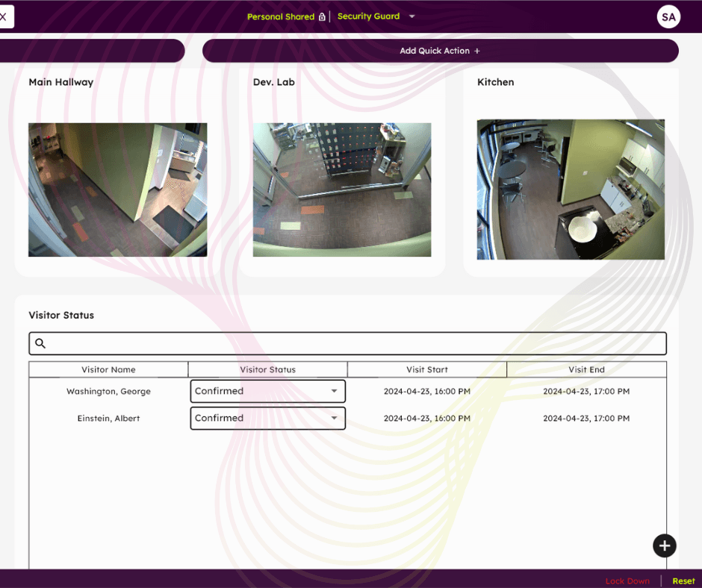Click the Reset button

point(683,581)
